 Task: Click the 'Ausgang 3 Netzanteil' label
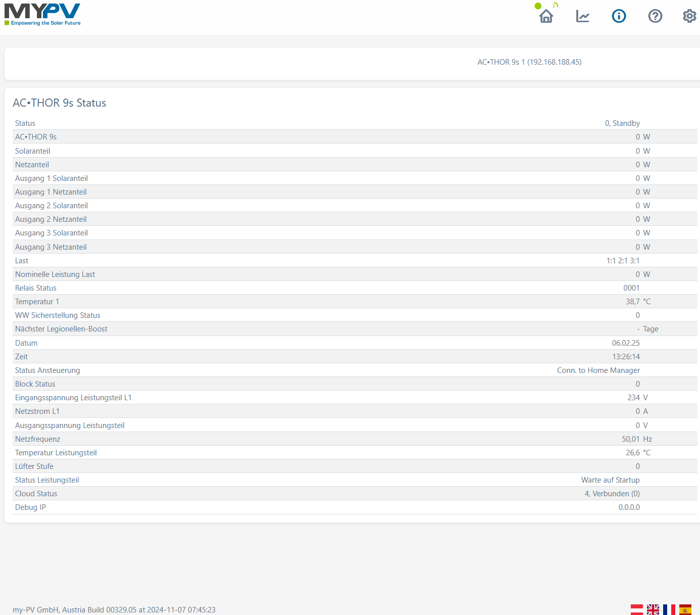tap(51, 247)
